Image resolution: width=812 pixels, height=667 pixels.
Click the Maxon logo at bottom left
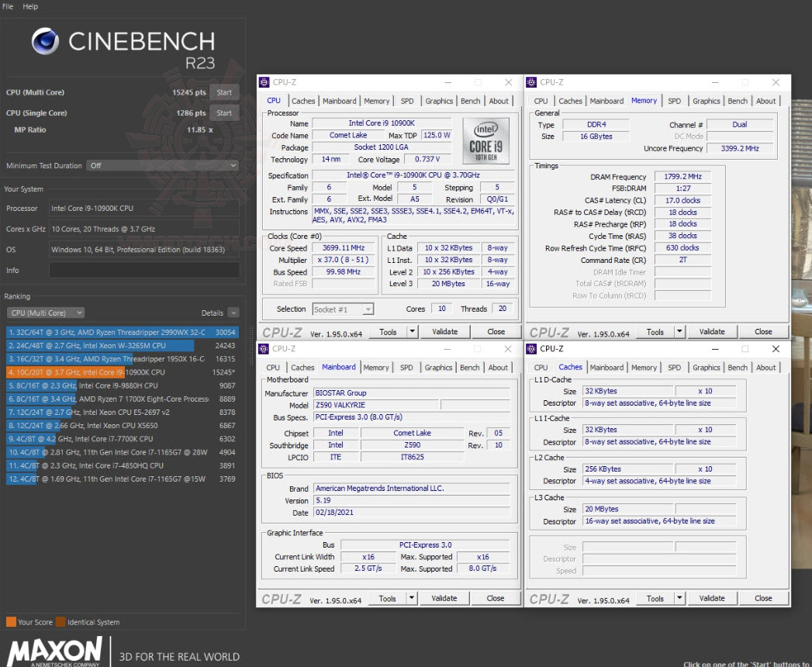tap(55, 651)
